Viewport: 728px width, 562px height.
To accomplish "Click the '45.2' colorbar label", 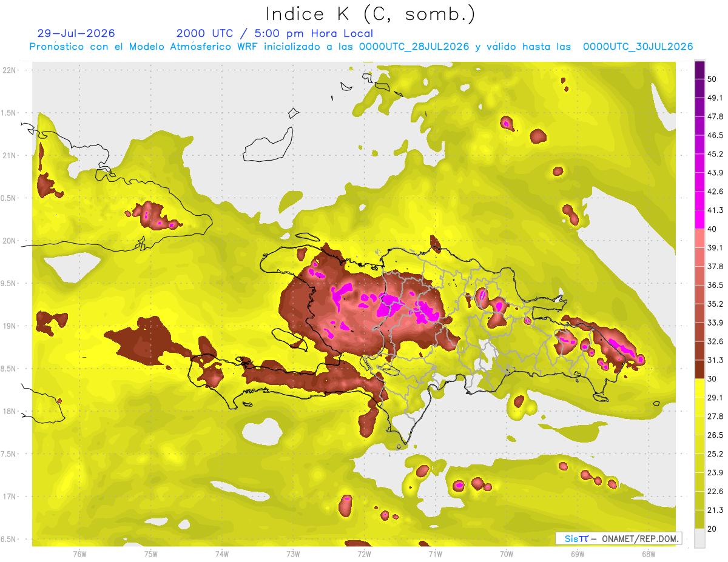I will (715, 154).
